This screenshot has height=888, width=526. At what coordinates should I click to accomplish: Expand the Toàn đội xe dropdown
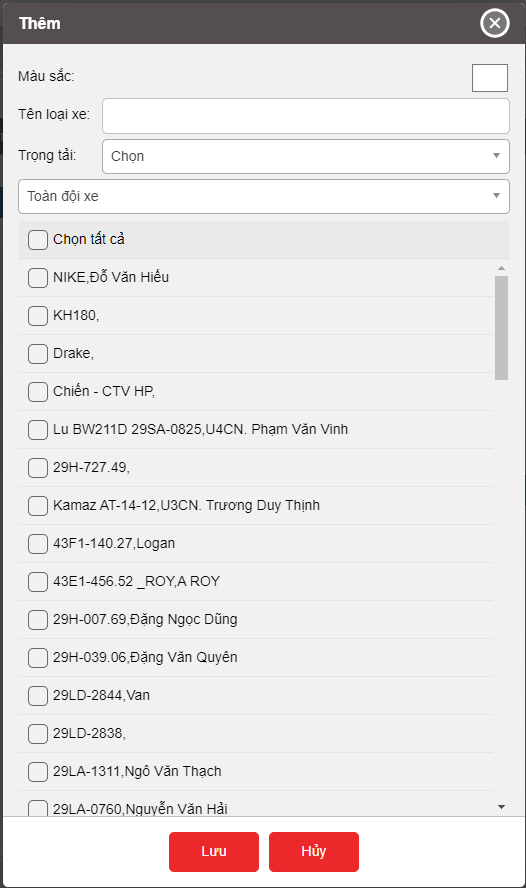point(264,197)
